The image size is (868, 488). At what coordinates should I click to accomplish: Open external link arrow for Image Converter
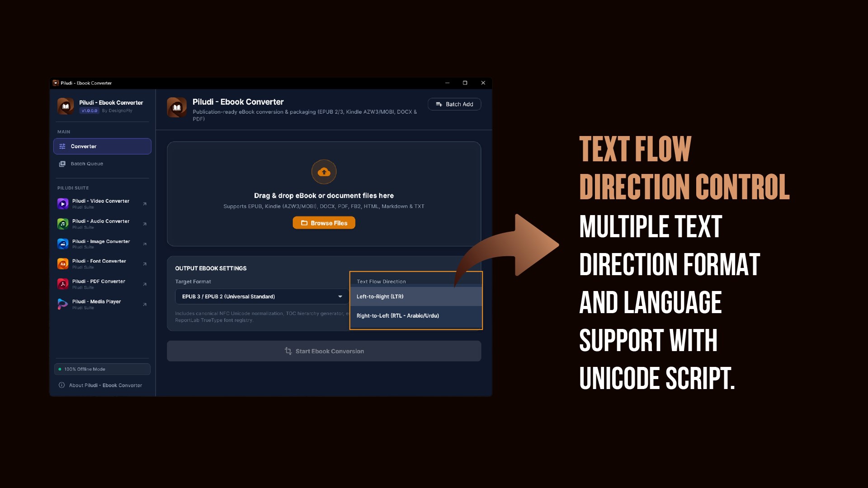(x=145, y=244)
